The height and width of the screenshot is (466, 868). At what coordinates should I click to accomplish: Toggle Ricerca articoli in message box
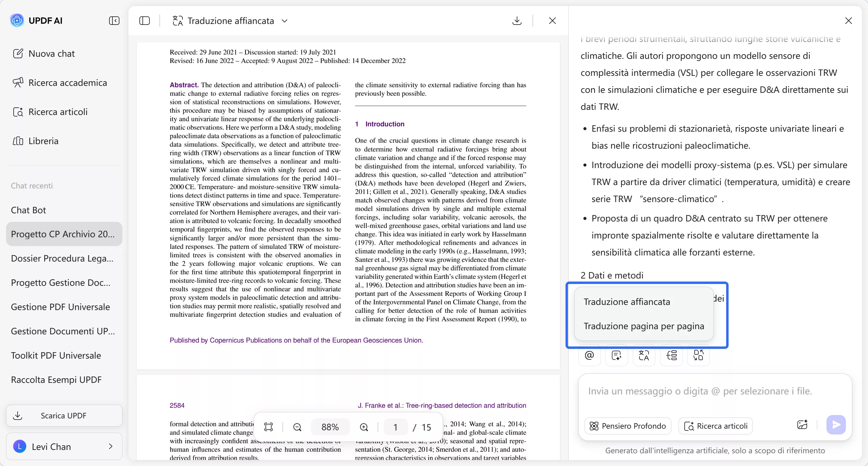click(x=716, y=426)
